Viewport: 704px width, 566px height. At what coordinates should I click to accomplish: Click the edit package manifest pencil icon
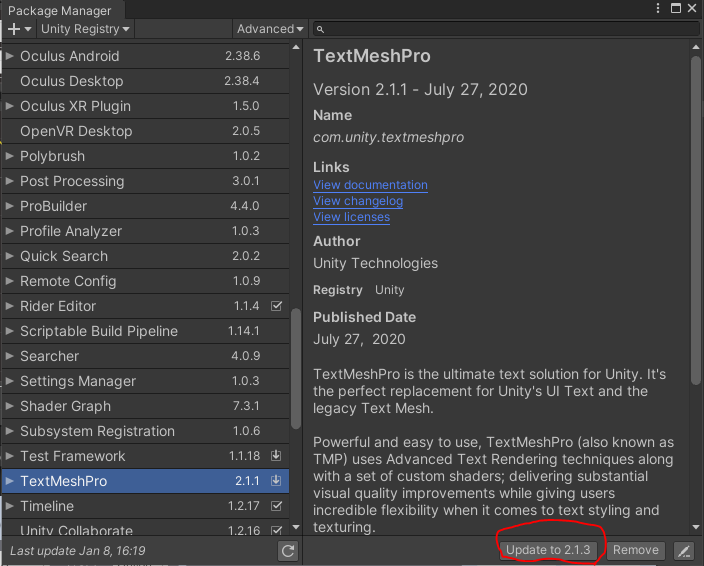[684, 551]
